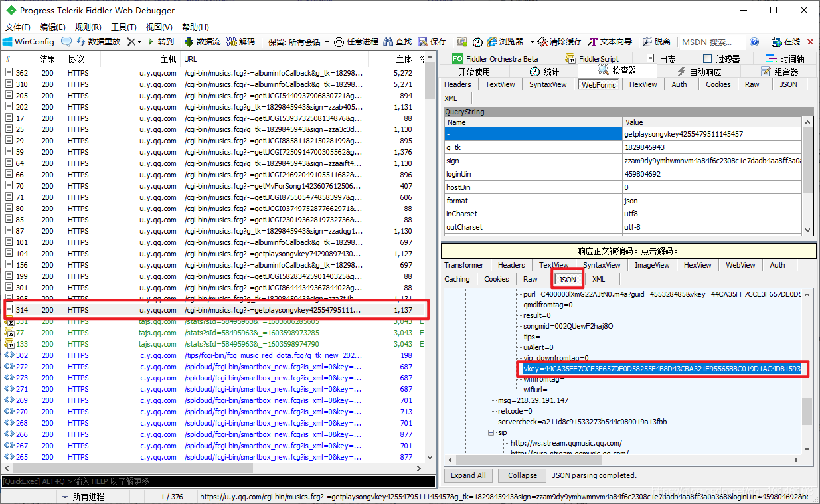This screenshot has height=504, width=820.
Task: Click the blue help question mark icon
Action: [754, 41]
